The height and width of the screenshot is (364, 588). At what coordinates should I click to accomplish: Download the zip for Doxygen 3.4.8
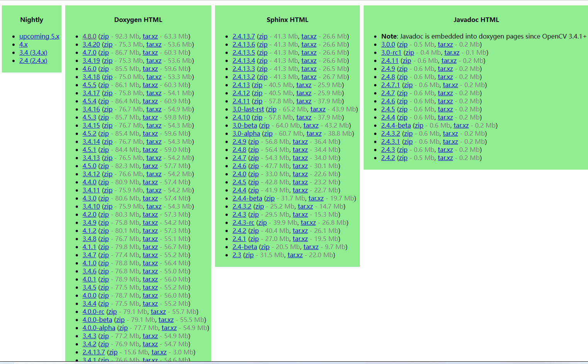105,239
